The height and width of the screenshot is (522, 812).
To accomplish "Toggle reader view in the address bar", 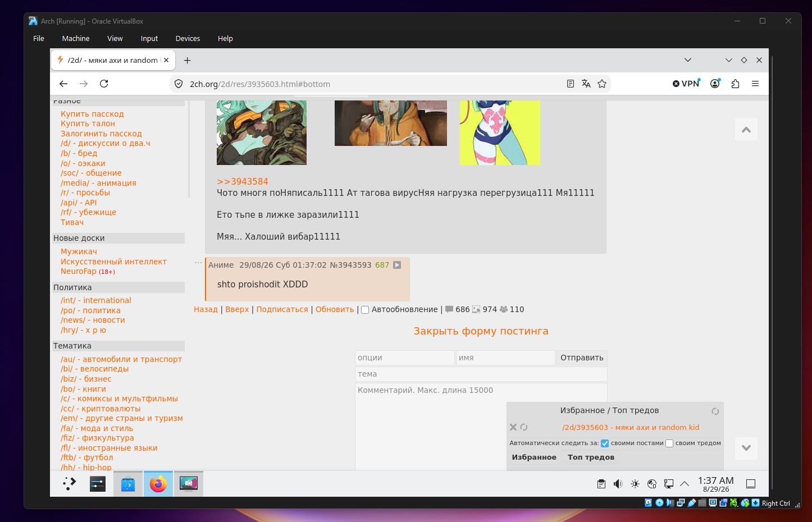I will tap(571, 84).
